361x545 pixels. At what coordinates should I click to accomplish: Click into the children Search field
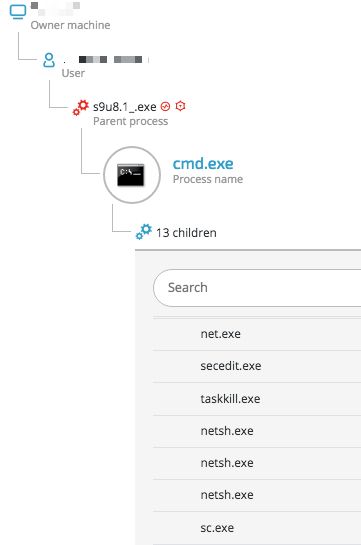coord(257,288)
